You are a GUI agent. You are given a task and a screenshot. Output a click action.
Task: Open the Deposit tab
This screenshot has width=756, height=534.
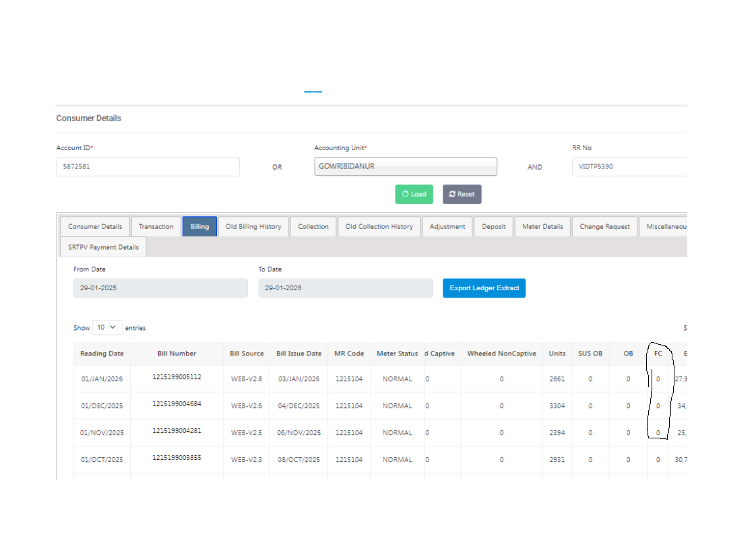click(493, 226)
